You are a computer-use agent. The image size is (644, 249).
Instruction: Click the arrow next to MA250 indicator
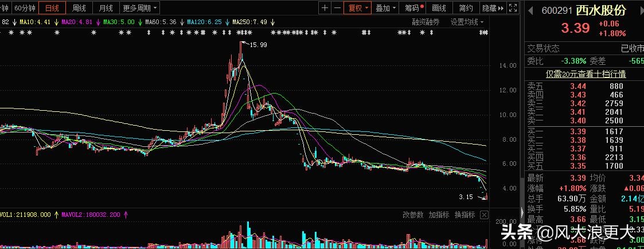coord(272,22)
